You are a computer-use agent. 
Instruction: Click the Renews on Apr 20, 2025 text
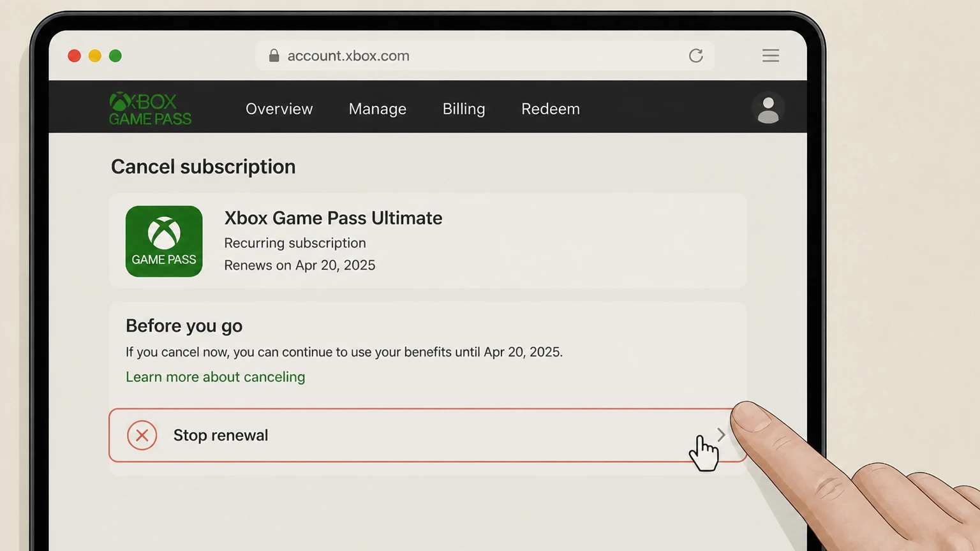click(300, 265)
